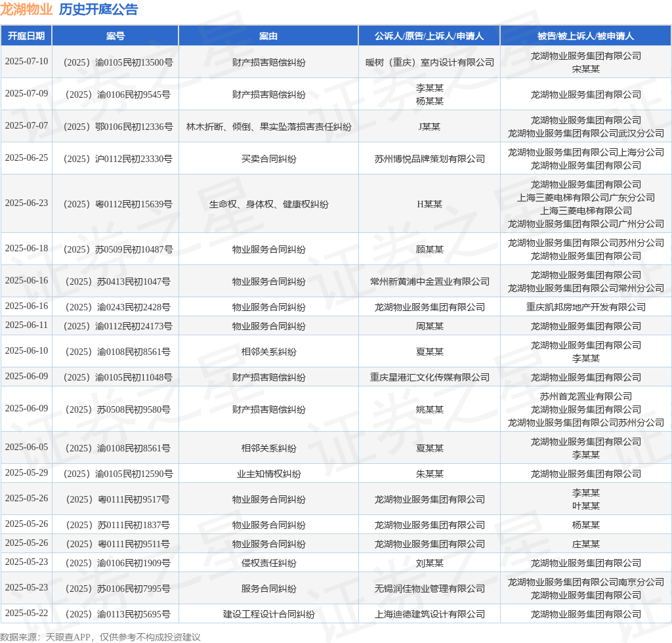
Task: Click defendant 重庆凯邦房地产开发有限公司
Action: pos(586,308)
